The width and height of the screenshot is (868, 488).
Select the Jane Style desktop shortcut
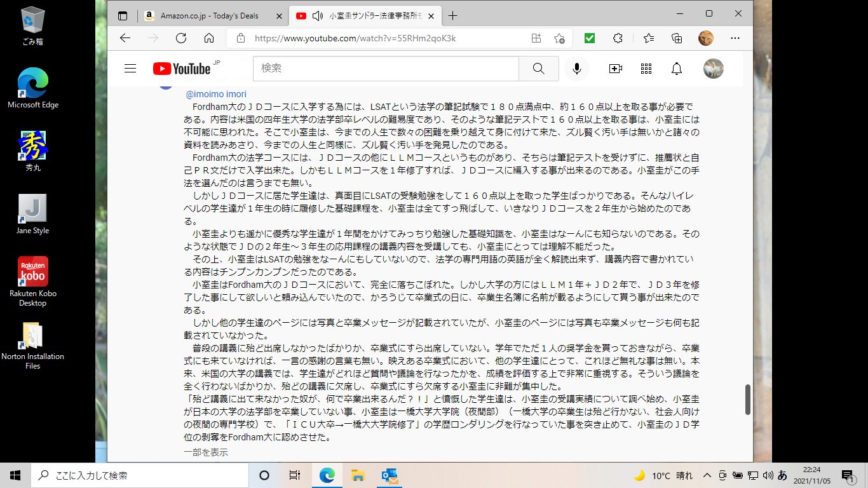(x=32, y=214)
